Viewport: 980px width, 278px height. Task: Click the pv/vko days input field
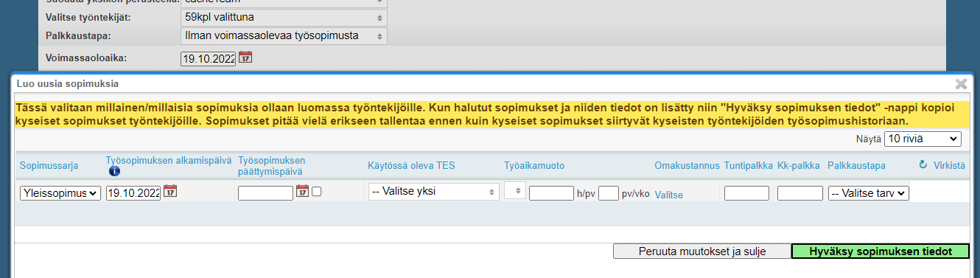click(609, 193)
